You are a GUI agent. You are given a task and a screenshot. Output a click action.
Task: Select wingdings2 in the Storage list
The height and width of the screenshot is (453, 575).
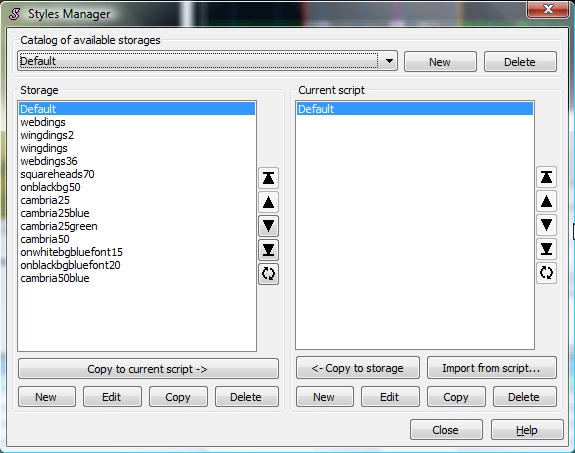coord(47,135)
